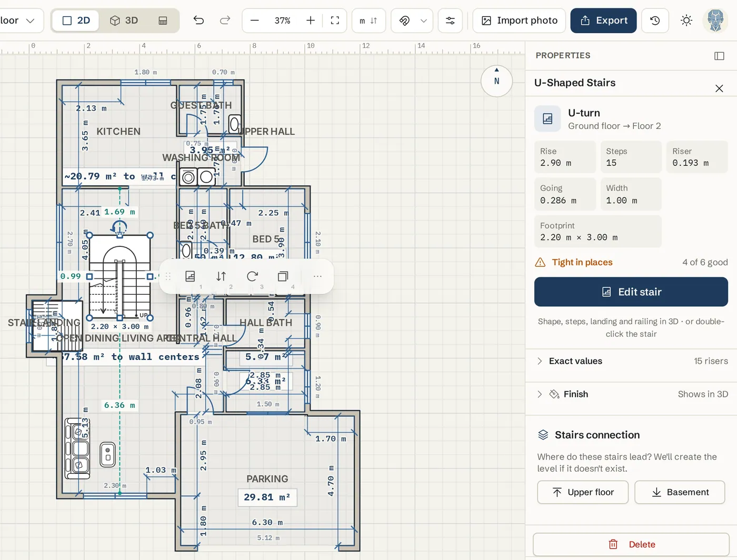Redo the last action

225,21
